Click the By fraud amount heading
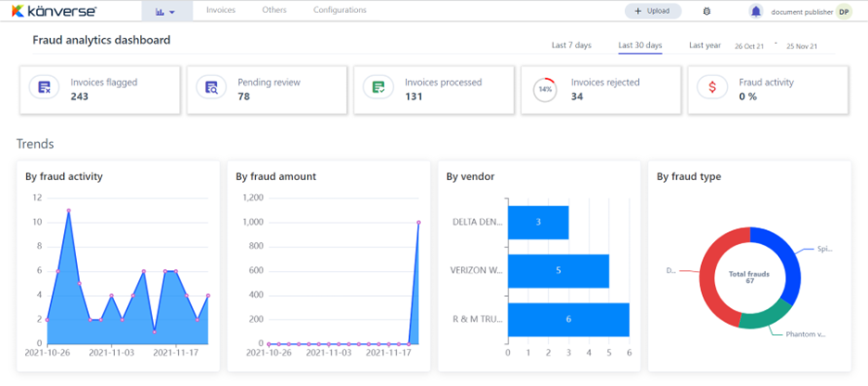This screenshot has width=868, height=386. click(x=275, y=176)
